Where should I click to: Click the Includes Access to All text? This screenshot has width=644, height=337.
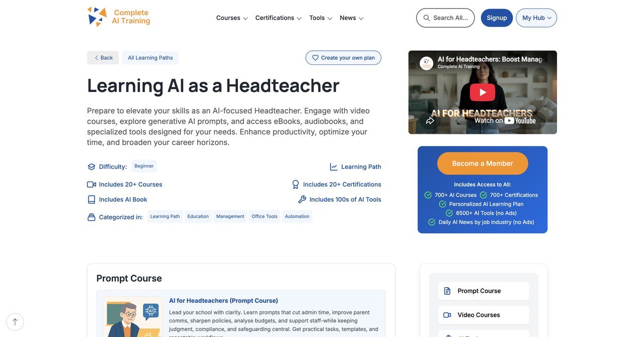point(482,185)
